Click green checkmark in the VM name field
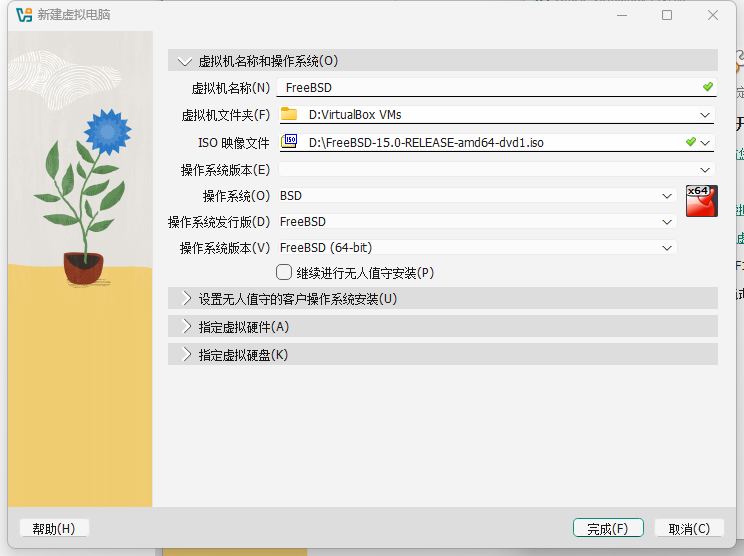The width and height of the screenshot is (744, 556). pos(707,87)
